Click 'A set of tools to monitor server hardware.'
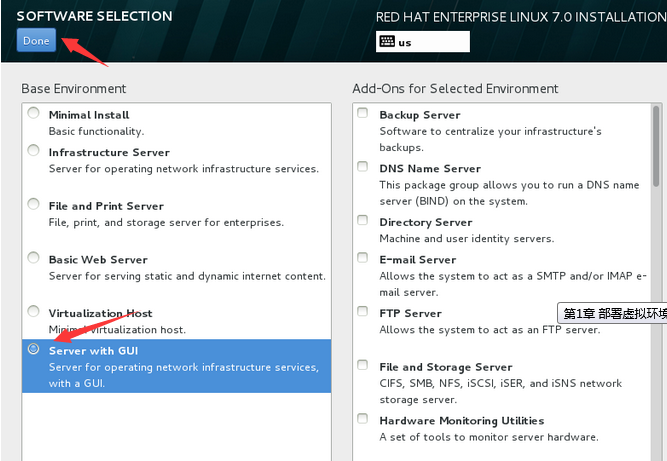 pos(489,437)
